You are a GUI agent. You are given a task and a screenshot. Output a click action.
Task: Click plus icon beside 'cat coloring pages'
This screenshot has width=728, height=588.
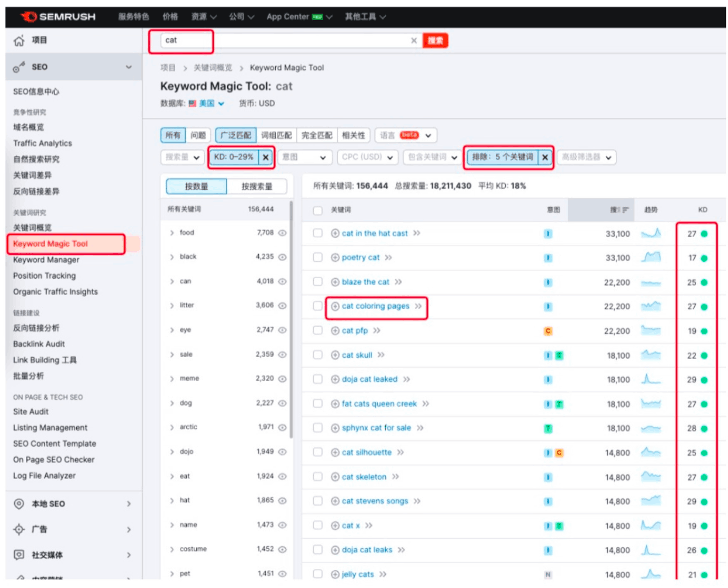pyautogui.click(x=335, y=307)
